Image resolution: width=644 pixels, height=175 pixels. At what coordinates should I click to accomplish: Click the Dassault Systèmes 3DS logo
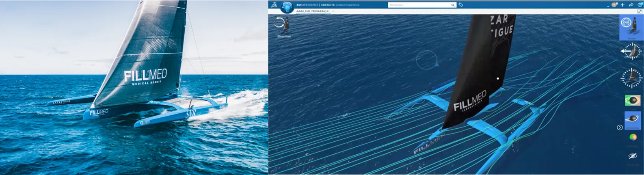pos(274,5)
